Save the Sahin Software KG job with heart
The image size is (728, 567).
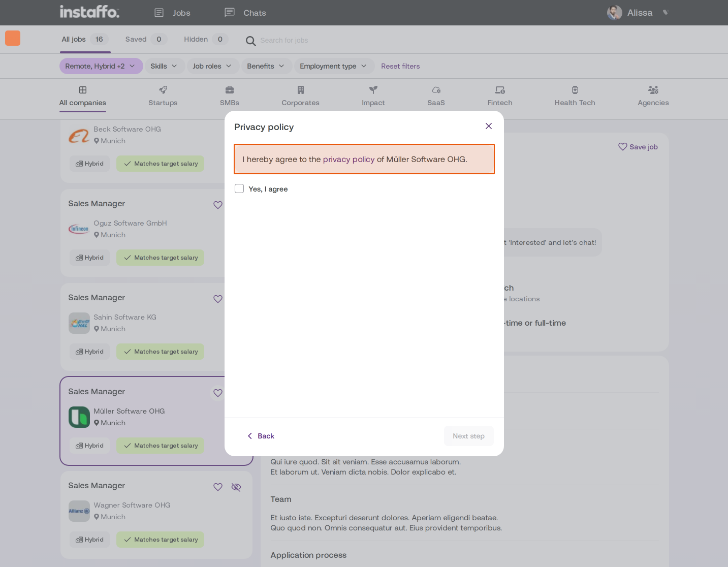click(x=218, y=299)
